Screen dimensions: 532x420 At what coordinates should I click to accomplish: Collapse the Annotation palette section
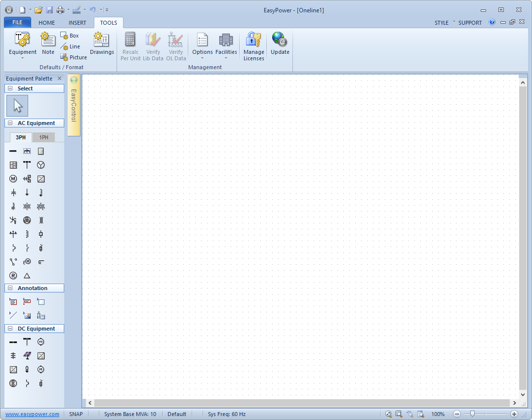point(10,288)
